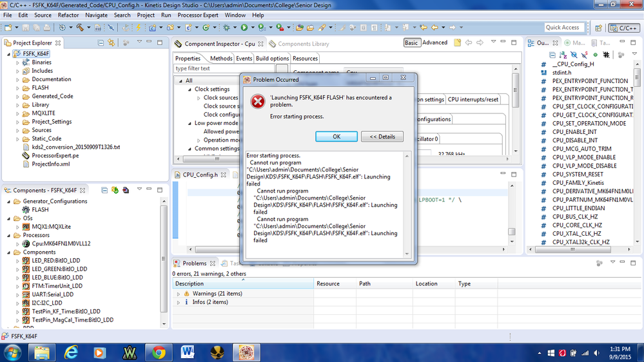The height and width of the screenshot is (362, 644).
Task: Click the Quick Access input field
Action: pyautogui.click(x=564, y=28)
